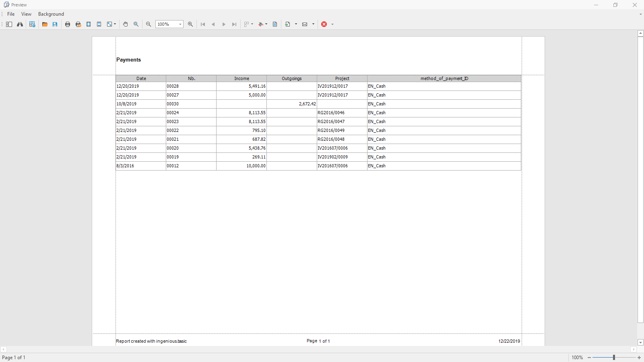Screen dimensions: 644x362
Task: Open the thumbnails panel icon
Action: tap(9, 24)
